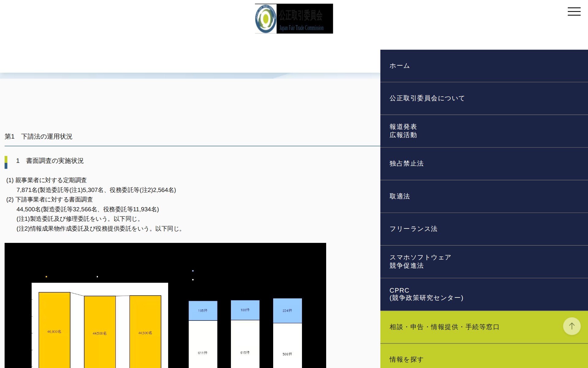
Task: Open the ホーム menu item
Action: (x=399, y=66)
